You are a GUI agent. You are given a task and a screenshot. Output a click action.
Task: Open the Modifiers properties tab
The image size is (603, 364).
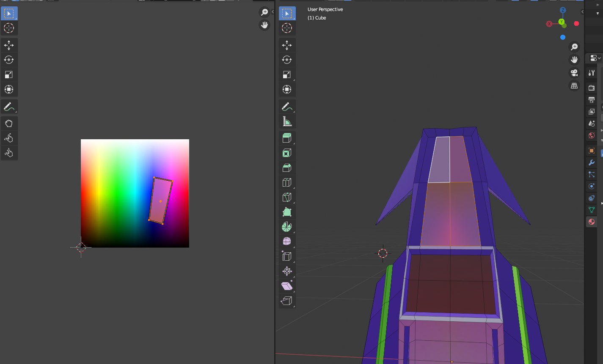tap(592, 163)
